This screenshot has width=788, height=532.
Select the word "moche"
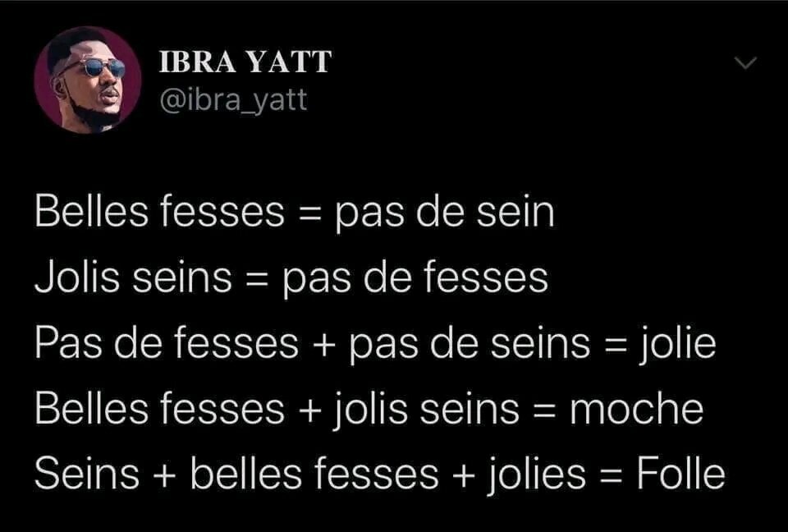tap(636, 410)
